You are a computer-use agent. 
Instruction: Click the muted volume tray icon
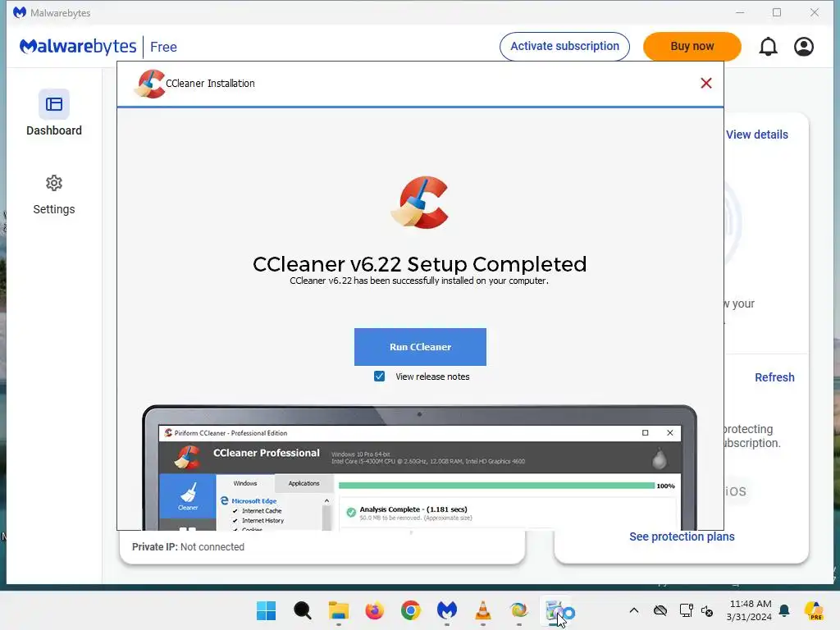(x=707, y=610)
